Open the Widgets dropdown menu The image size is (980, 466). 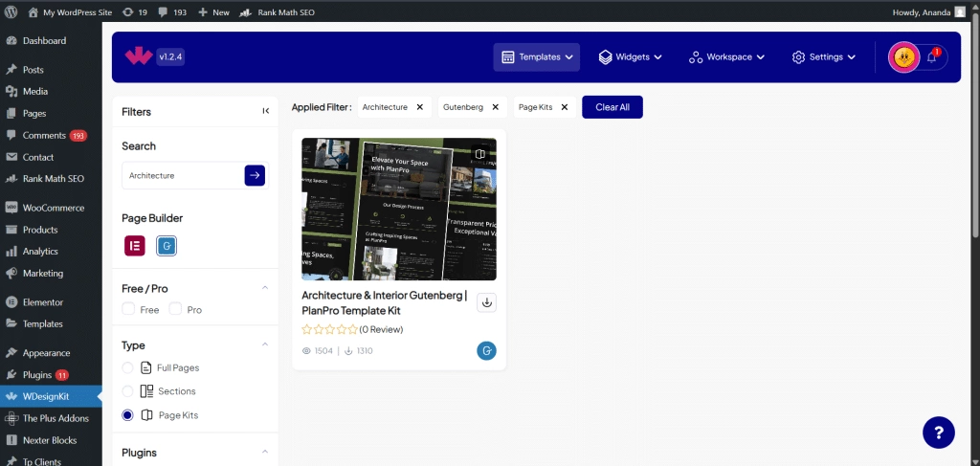630,56
